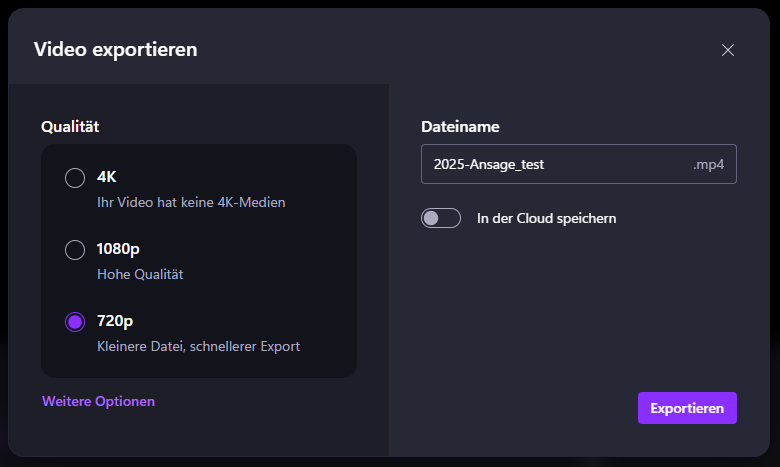The height and width of the screenshot is (467, 780).
Task: Place cursor in 2025-Ansage_test filename text
Action: [488, 165]
